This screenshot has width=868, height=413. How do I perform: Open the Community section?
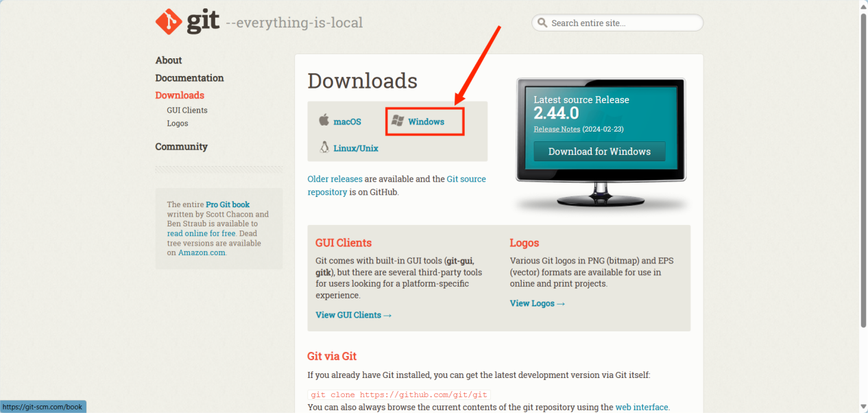(x=181, y=147)
